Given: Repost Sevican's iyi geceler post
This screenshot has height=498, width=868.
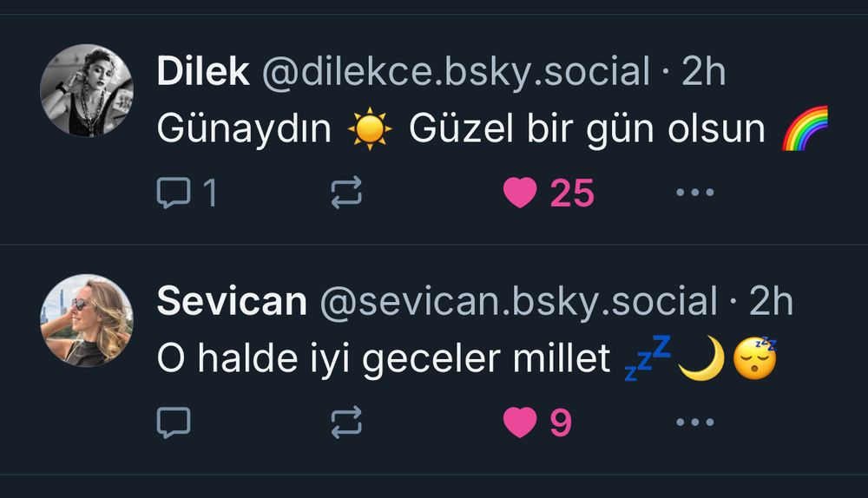Looking at the screenshot, I should coord(346,423).
